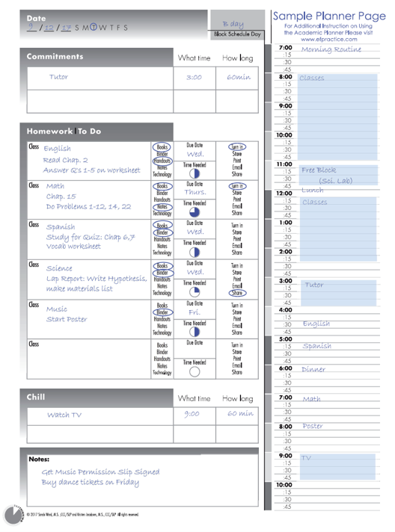Click the month field showing 9 in Date
The width and height of the screenshot is (395, 532).
pos(31,27)
